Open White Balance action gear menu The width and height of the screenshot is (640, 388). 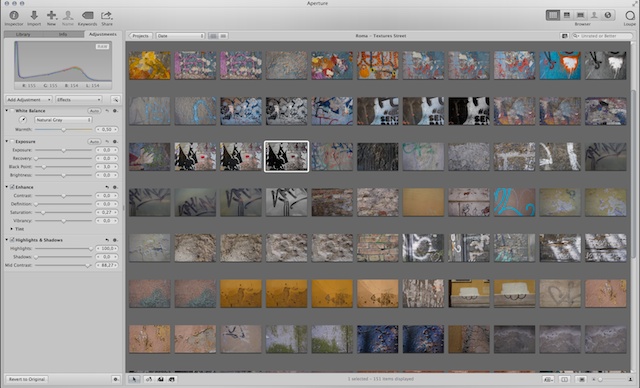point(115,111)
